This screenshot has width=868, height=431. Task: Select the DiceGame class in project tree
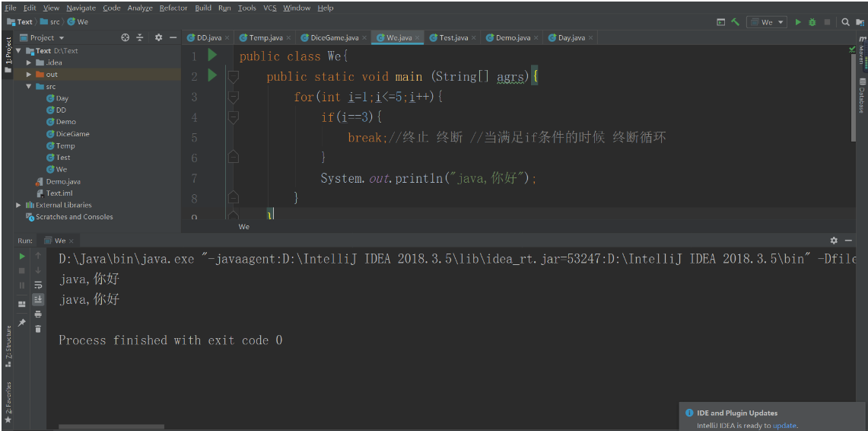point(68,133)
